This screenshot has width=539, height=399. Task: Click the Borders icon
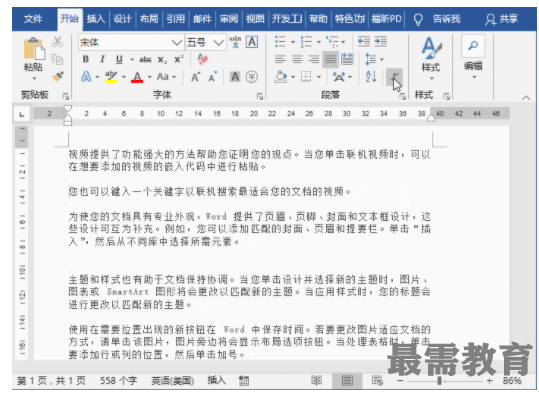click(306, 76)
